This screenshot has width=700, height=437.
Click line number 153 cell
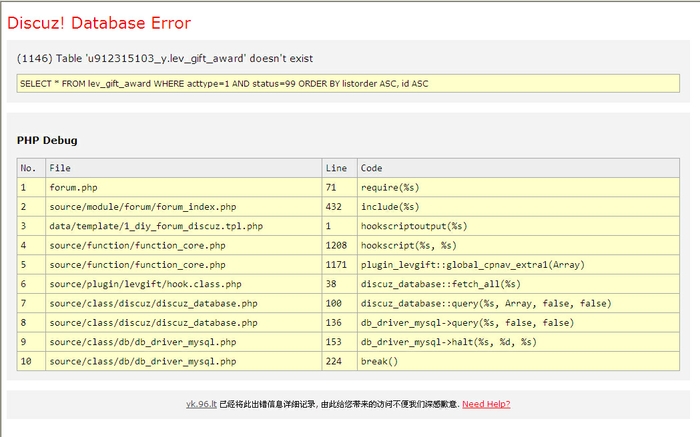coord(340,342)
